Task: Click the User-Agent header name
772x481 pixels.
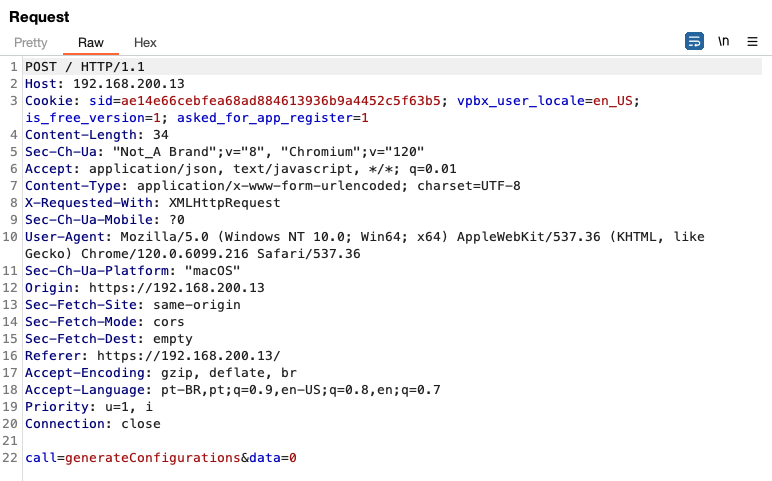Action: (x=65, y=237)
